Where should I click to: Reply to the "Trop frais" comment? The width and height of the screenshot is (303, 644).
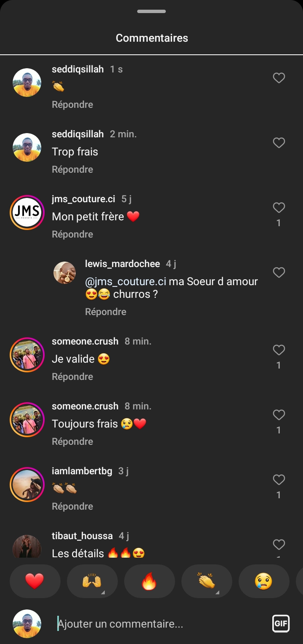[x=72, y=169]
